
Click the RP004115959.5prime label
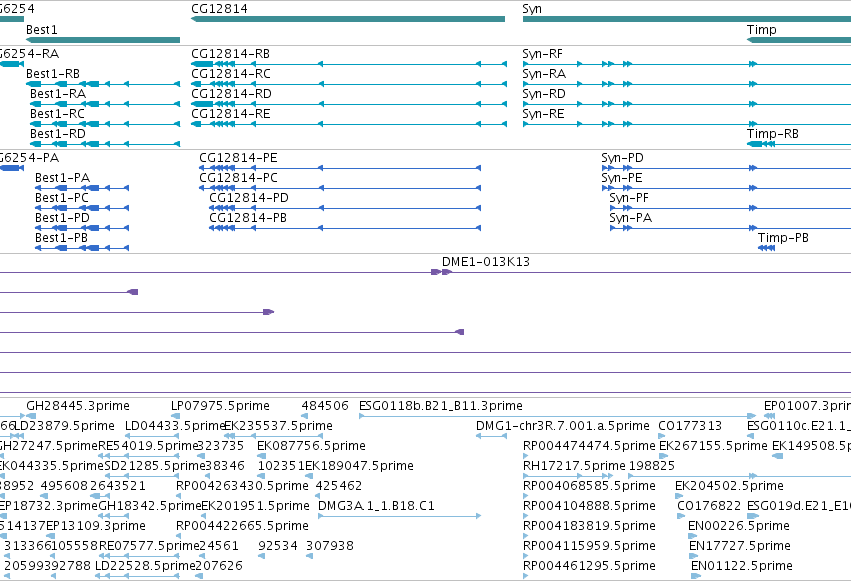point(589,546)
